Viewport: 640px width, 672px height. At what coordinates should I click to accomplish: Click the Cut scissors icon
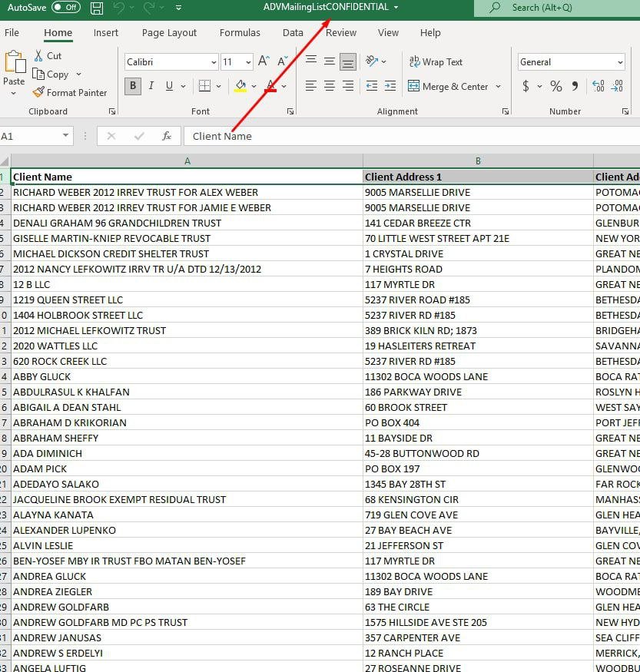pyautogui.click(x=38, y=56)
